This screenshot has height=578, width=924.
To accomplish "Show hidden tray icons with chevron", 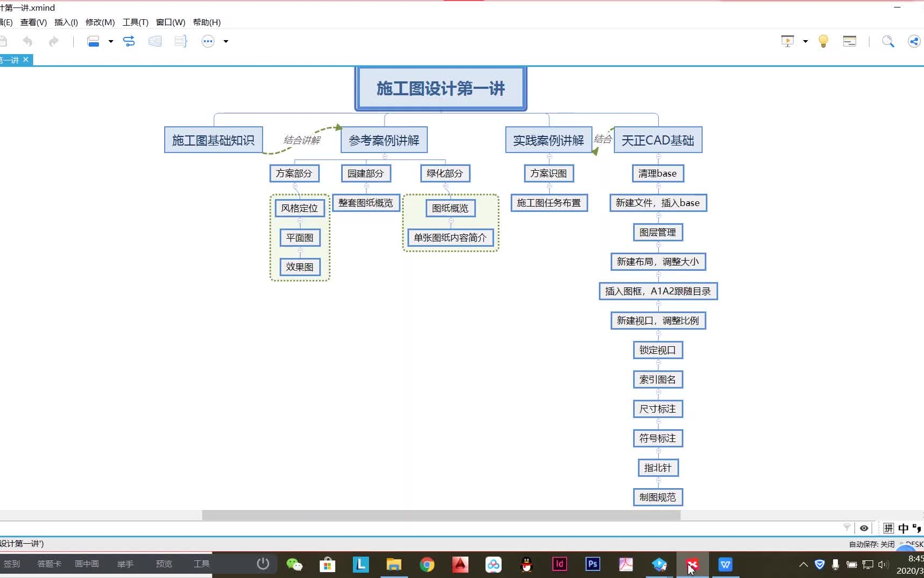I will (803, 564).
